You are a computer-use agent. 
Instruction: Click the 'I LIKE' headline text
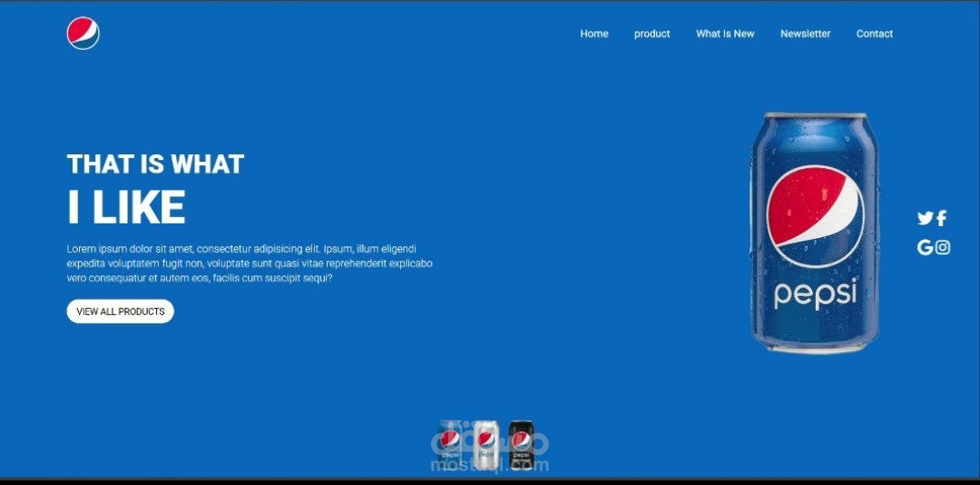pos(126,206)
